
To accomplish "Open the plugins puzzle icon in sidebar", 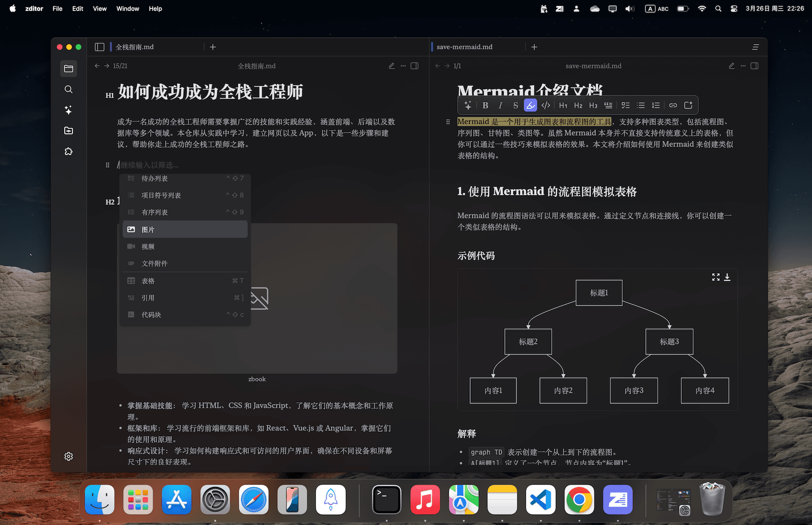I will 69,151.
